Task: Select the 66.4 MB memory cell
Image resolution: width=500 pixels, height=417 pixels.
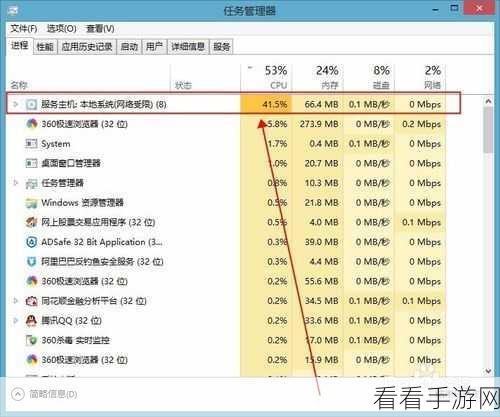Action: (317, 104)
